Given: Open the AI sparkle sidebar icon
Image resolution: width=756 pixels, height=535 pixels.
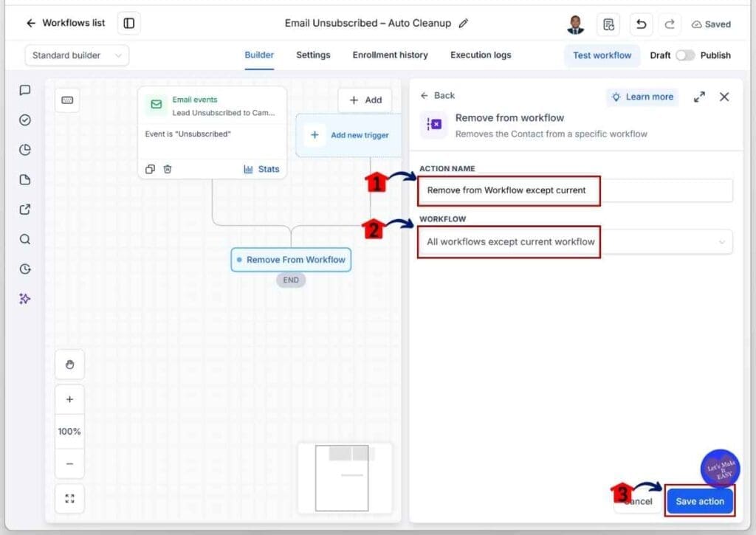Looking at the screenshot, I should (x=25, y=299).
